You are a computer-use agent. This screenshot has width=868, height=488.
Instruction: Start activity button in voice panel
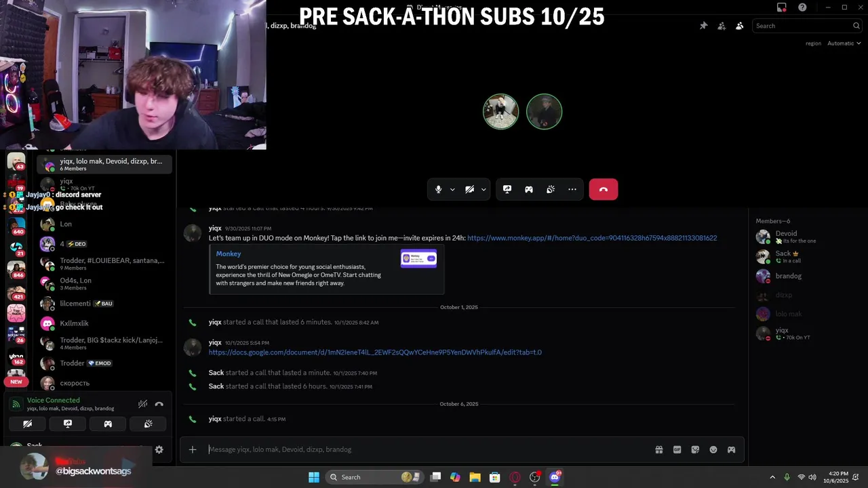pos(108,424)
